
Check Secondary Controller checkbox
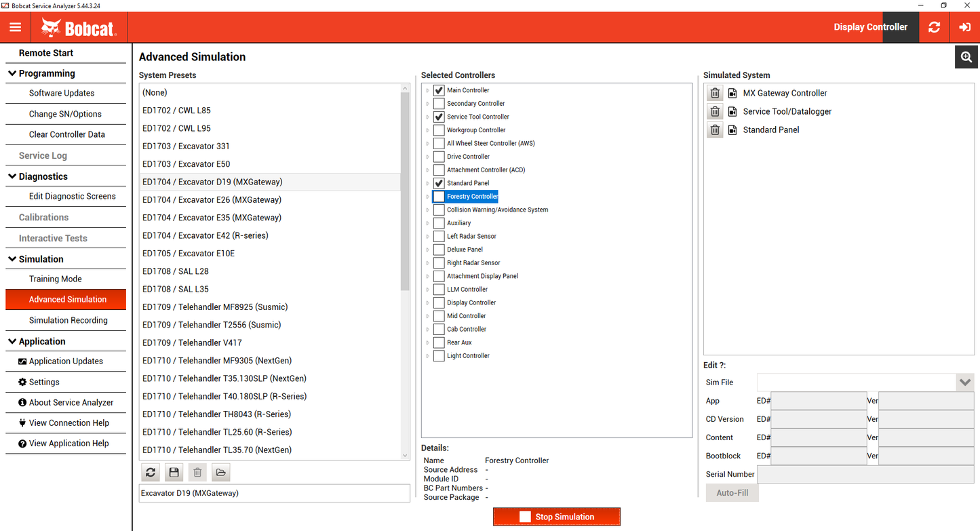coord(439,104)
